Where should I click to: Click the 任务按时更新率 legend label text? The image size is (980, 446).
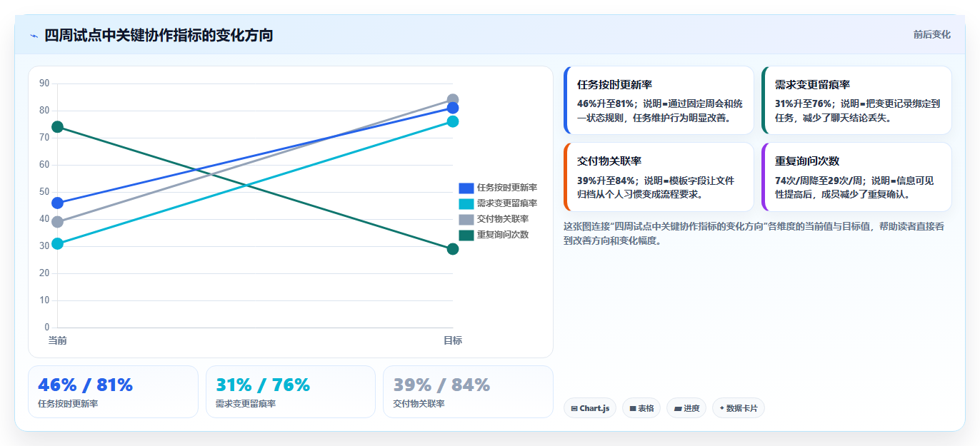pyautogui.click(x=507, y=188)
